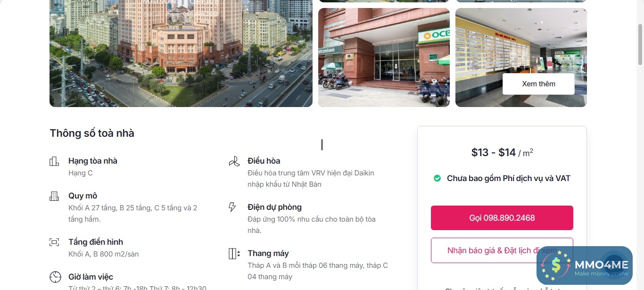Click the Thang máy elevator icon
The image size is (644, 290).
234,254
